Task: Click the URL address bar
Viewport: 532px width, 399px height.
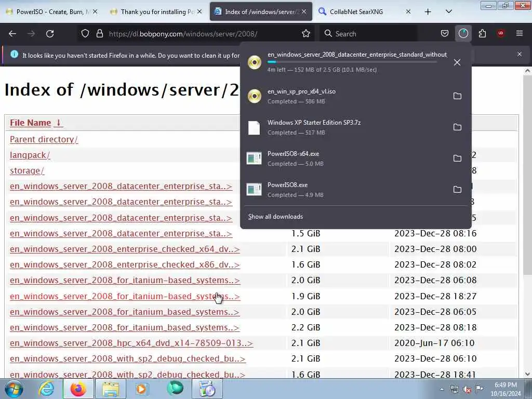Action: click(x=204, y=34)
